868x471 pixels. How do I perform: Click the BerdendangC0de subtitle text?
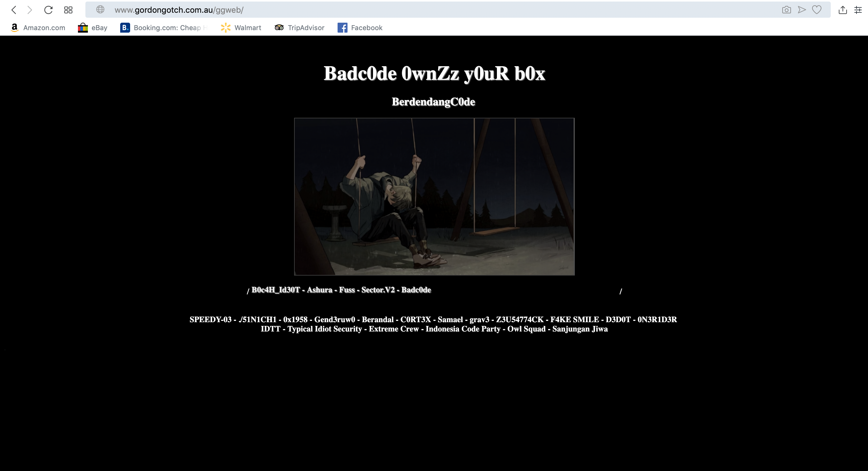point(433,102)
